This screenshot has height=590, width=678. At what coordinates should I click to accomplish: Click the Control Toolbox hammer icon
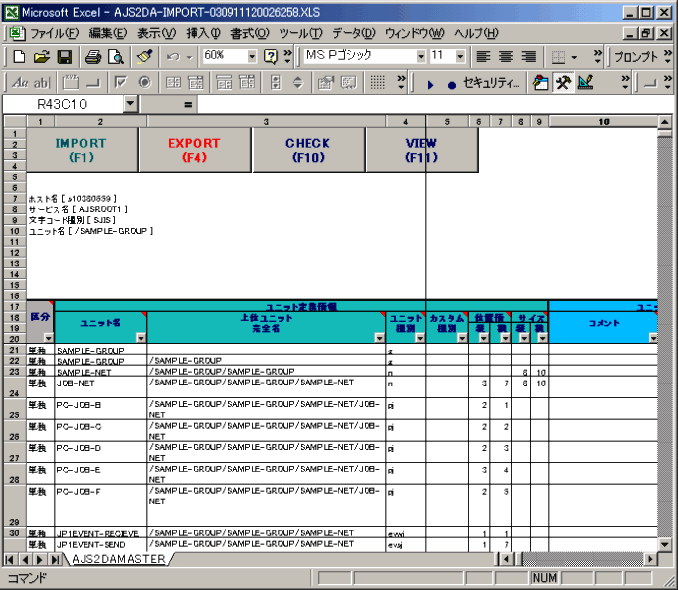click(x=563, y=82)
